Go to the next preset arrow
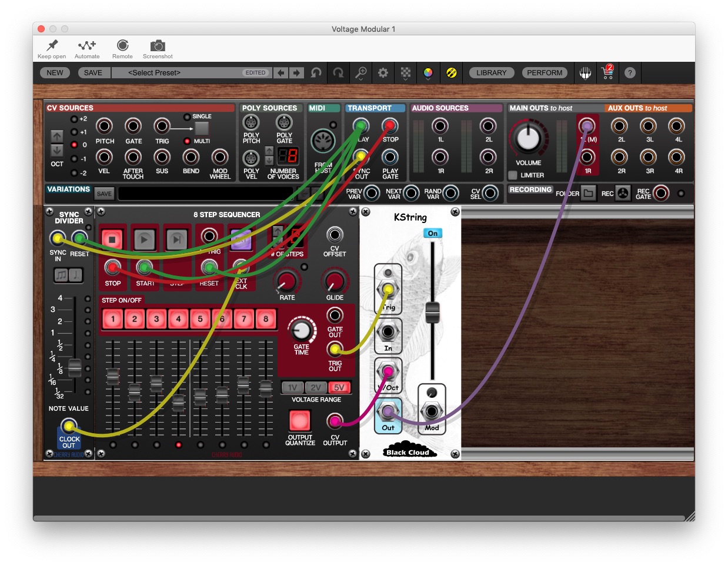The width and height of the screenshot is (728, 565). (296, 72)
